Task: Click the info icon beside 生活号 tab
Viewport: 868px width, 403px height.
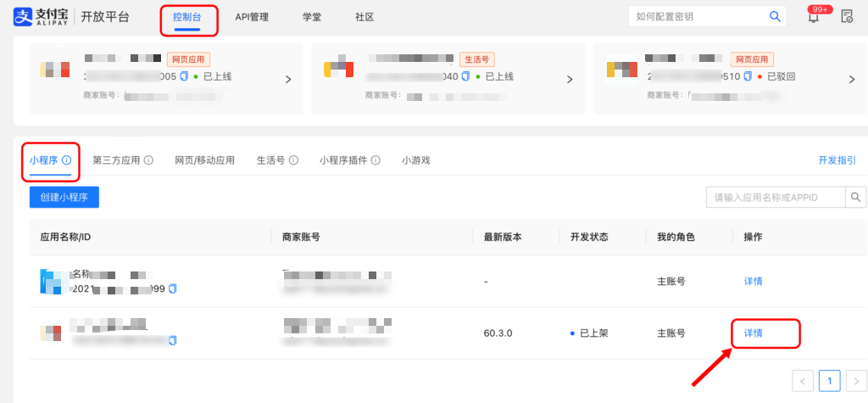Action: point(293,160)
